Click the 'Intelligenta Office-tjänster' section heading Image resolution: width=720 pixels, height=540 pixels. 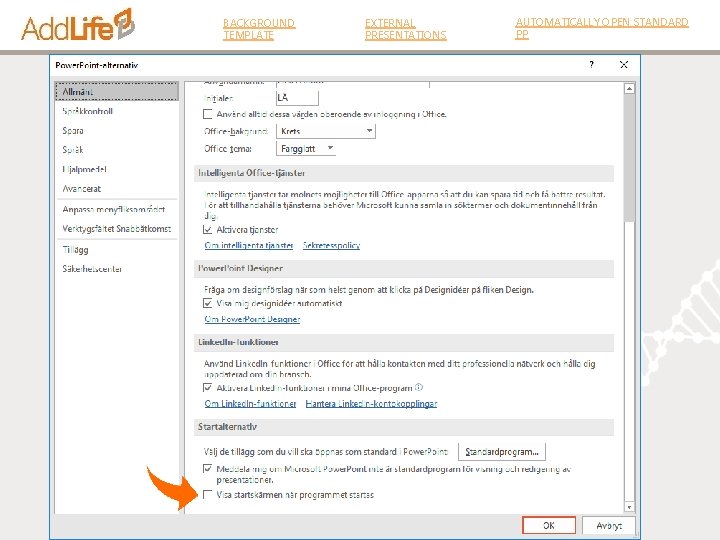[x=252, y=173]
